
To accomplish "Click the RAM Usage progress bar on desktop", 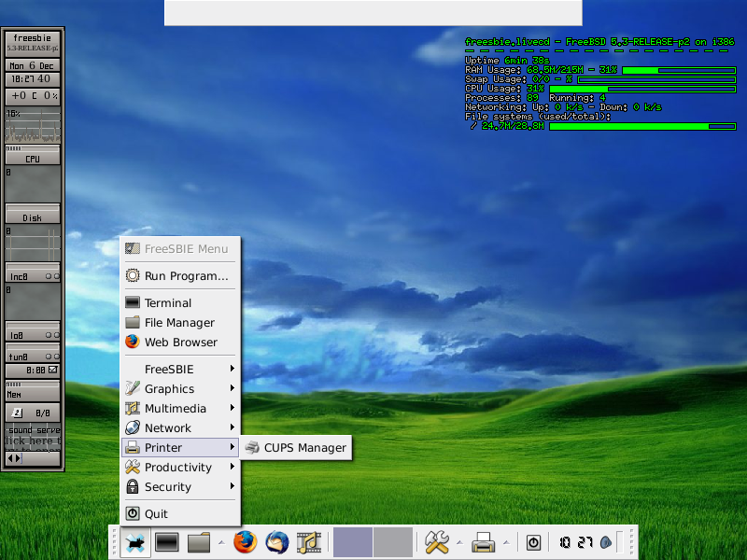I will pos(679,70).
